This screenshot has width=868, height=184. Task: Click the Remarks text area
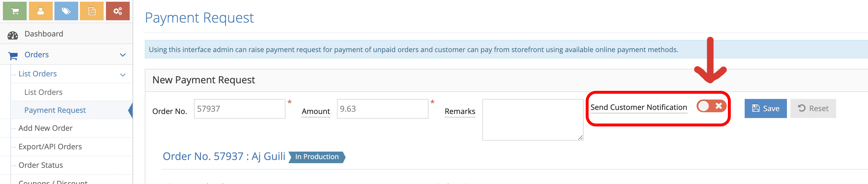(x=533, y=120)
